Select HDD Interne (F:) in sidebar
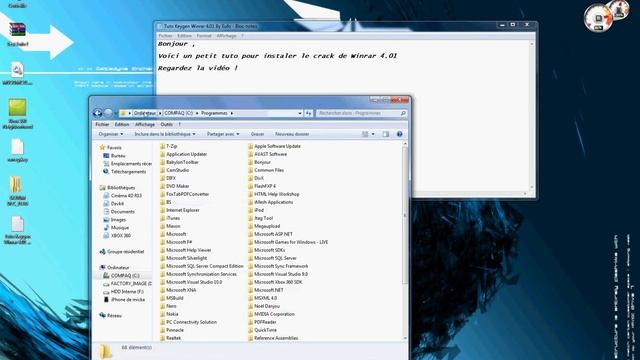The height and width of the screenshot is (360, 640). tap(127, 291)
